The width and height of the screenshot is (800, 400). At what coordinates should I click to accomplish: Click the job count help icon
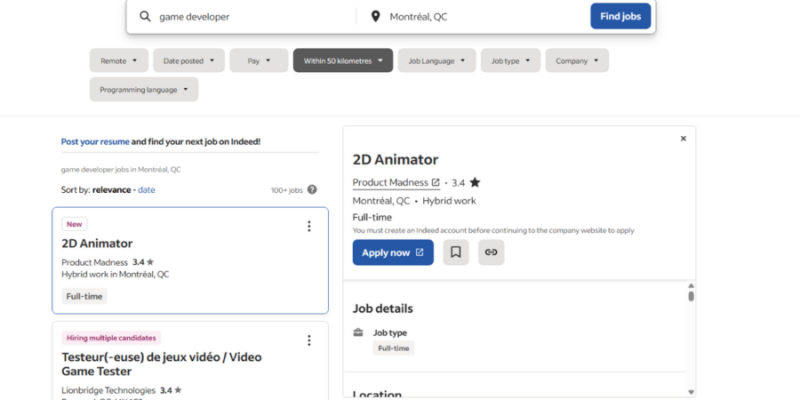pos(312,190)
